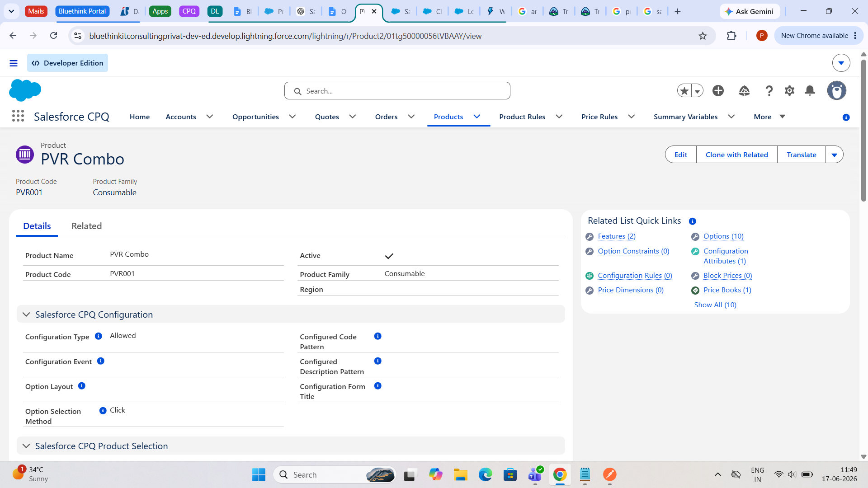Open the Favorites star icon
Screen dimensions: 868x488
[x=684, y=91]
